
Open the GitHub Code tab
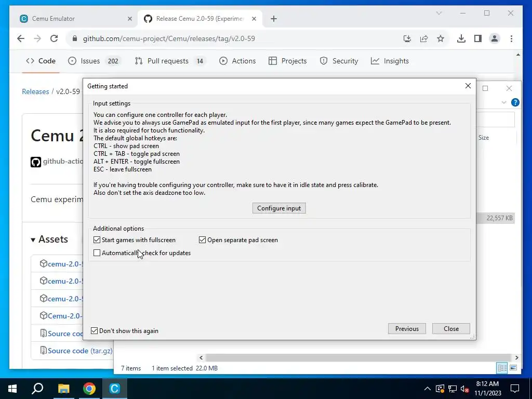click(41, 61)
